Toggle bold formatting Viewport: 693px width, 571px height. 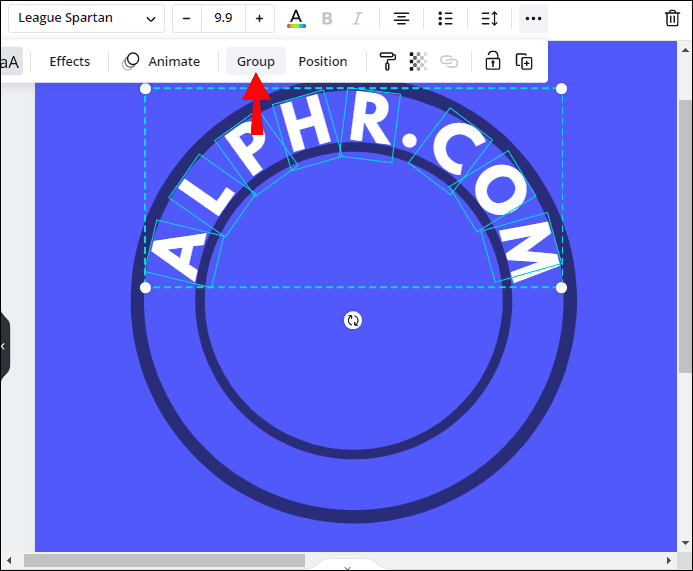point(327,19)
